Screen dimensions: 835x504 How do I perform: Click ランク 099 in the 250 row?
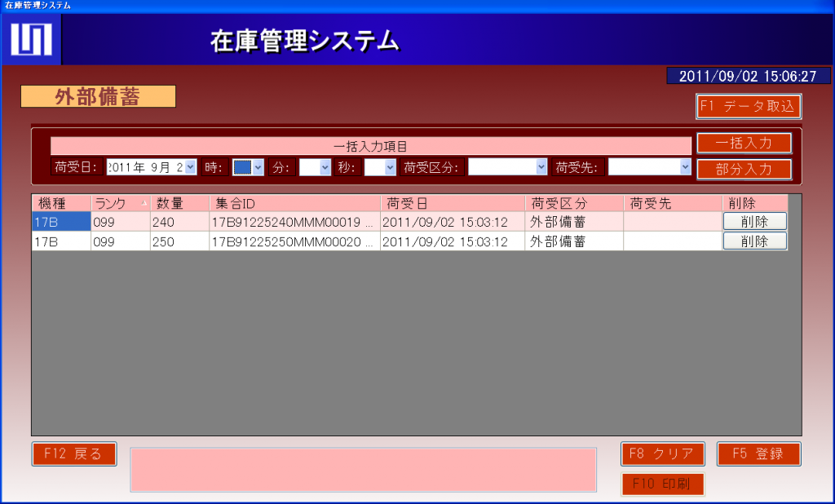(x=121, y=241)
